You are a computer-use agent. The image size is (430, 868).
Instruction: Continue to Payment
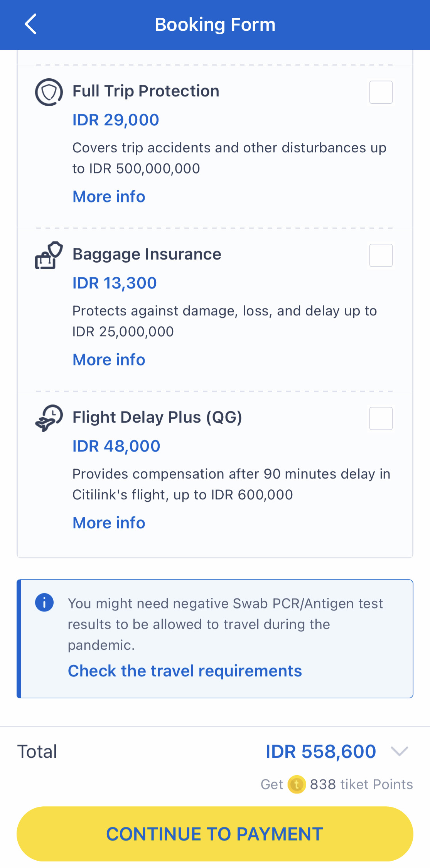(215, 834)
